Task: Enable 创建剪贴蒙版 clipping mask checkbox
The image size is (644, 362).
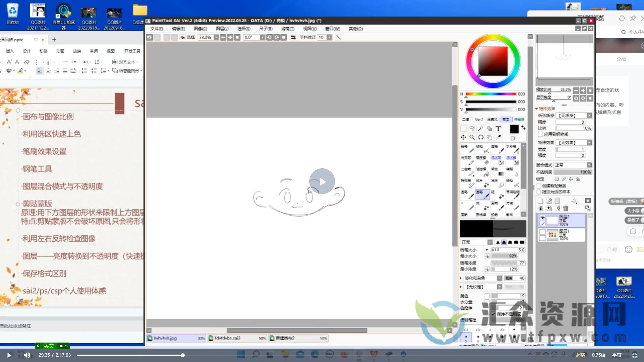Action: pyautogui.click(x=539, y=186)
